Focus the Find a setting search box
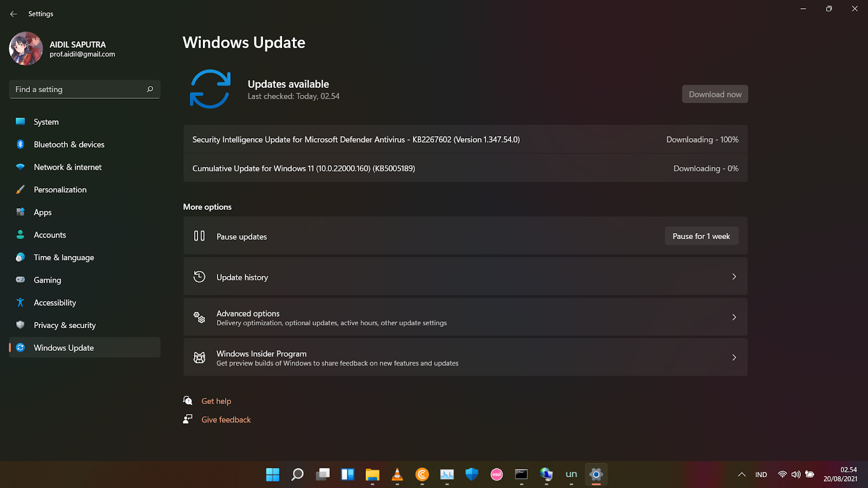Image resolution: width=868 pixels, height=488 pixels. pos(85,89)
